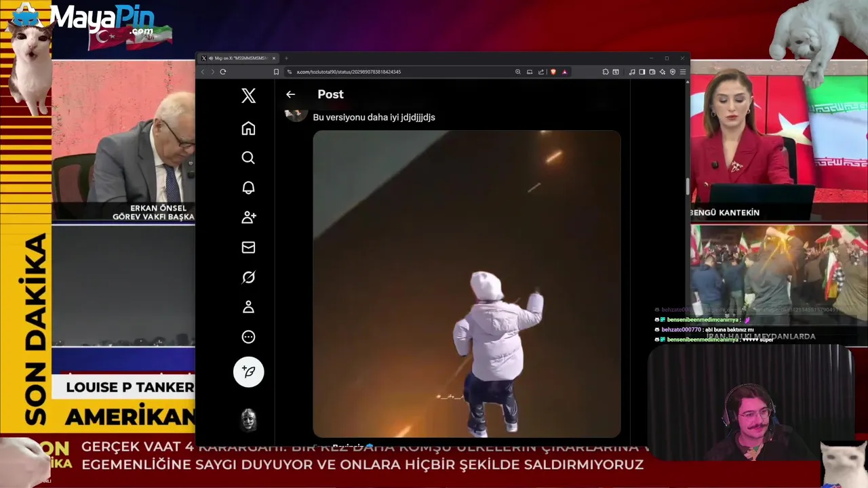Open Notifications bell in X sidebar
Image resolution: width=868 pixels, height=488 pixels.
click(248, 188)
